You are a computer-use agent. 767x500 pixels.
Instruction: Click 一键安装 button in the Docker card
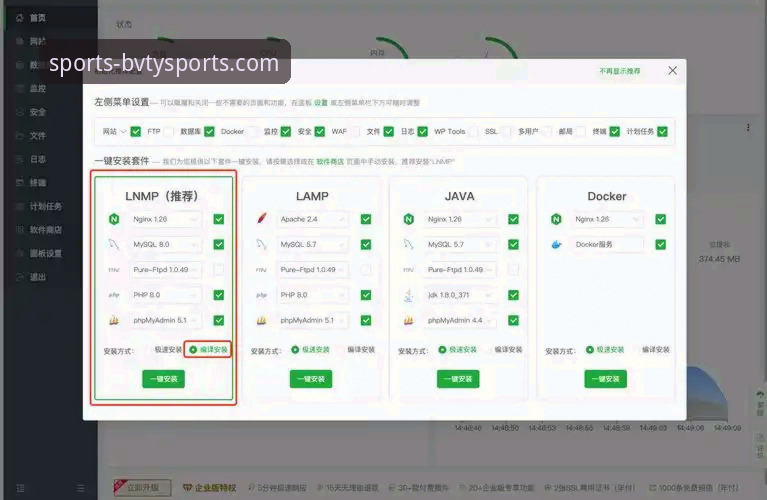(x=606, y=379)
